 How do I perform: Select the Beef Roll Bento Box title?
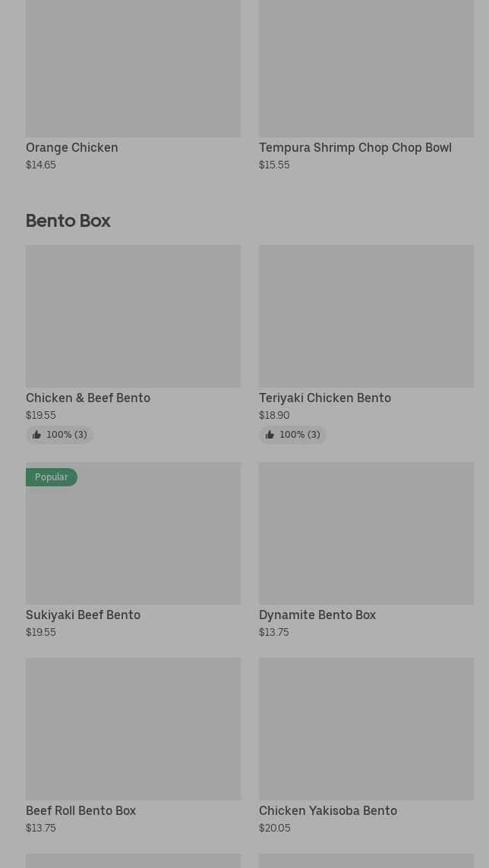coord(81,811)
